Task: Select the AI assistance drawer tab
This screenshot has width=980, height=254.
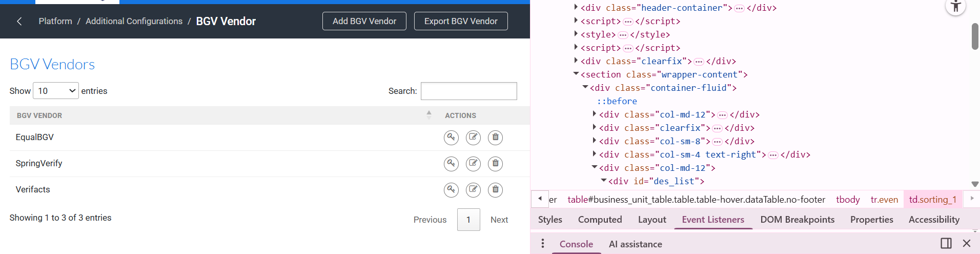Action: [x=635, y=244]
